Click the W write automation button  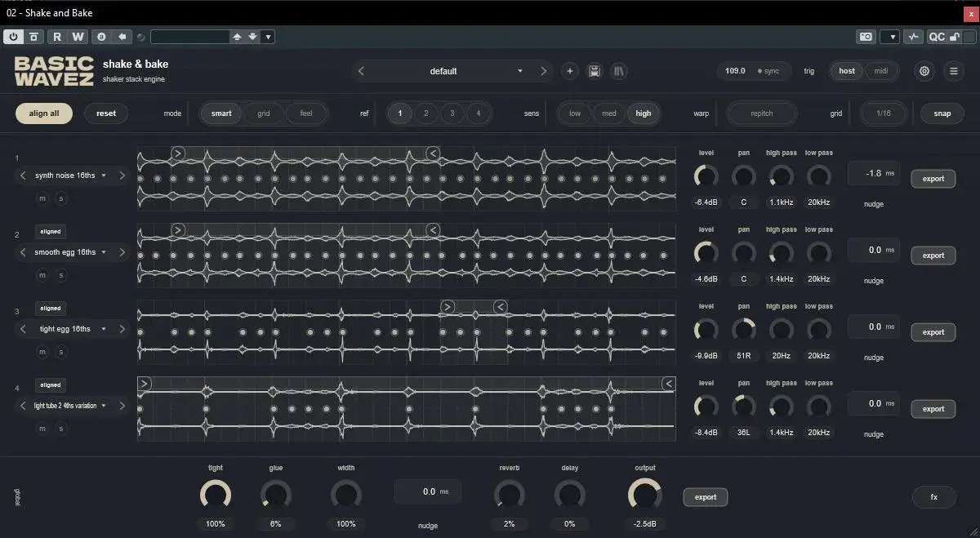(78, 37)
